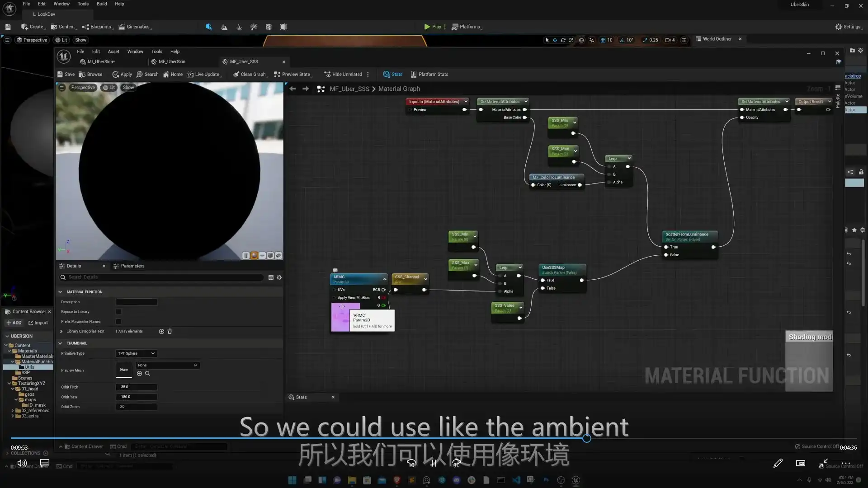Collapse the MATERIAL FUNCTION section
Screen dimensions: 868x488
coord(60,292)
